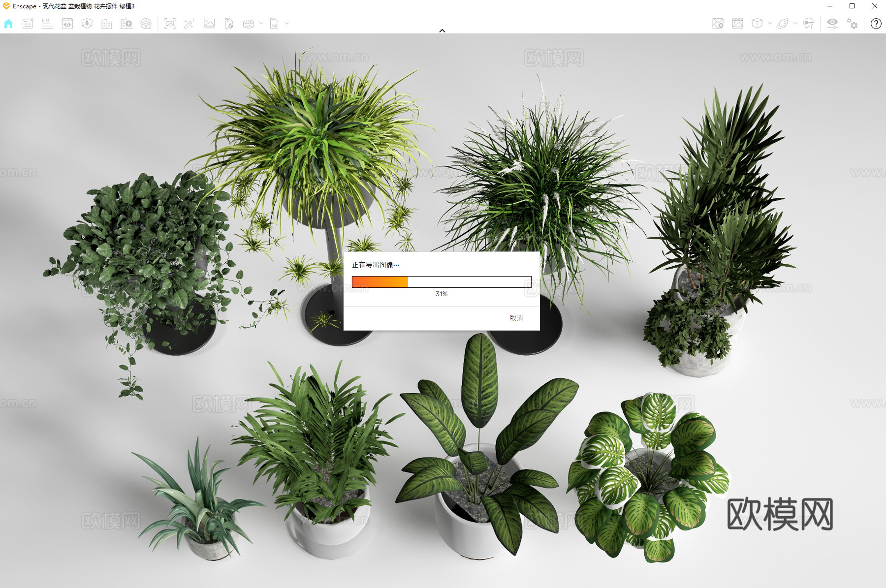Click the magic wand AI enhancer icon
This screenshot has height=588, width=886.
click(x=189, y=24)
